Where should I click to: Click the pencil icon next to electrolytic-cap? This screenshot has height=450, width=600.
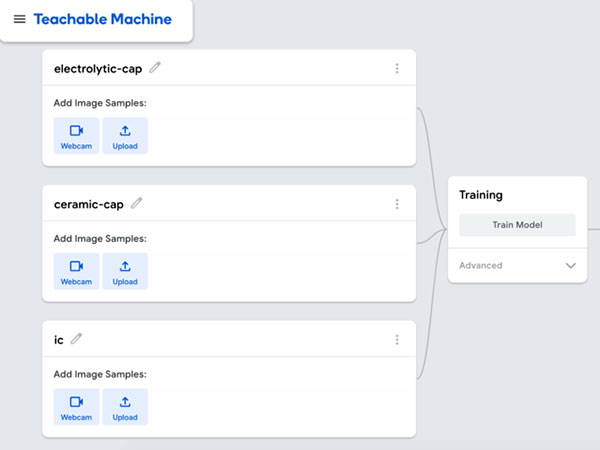click(155, 68)
